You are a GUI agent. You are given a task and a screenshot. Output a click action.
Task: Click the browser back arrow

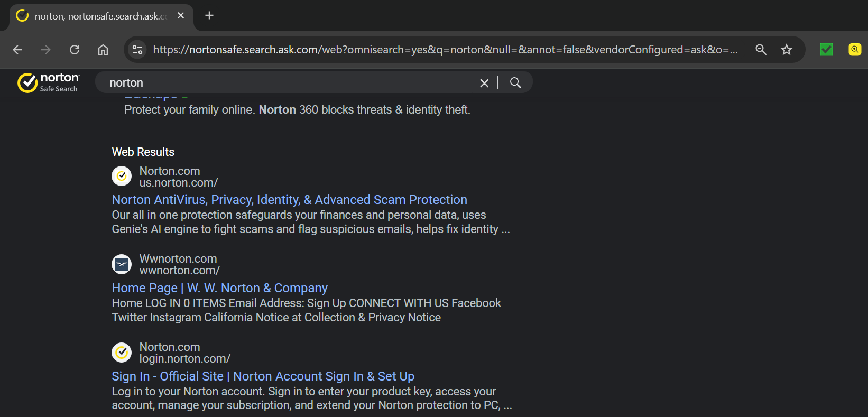pyautogui.click(x=17, y=50)
